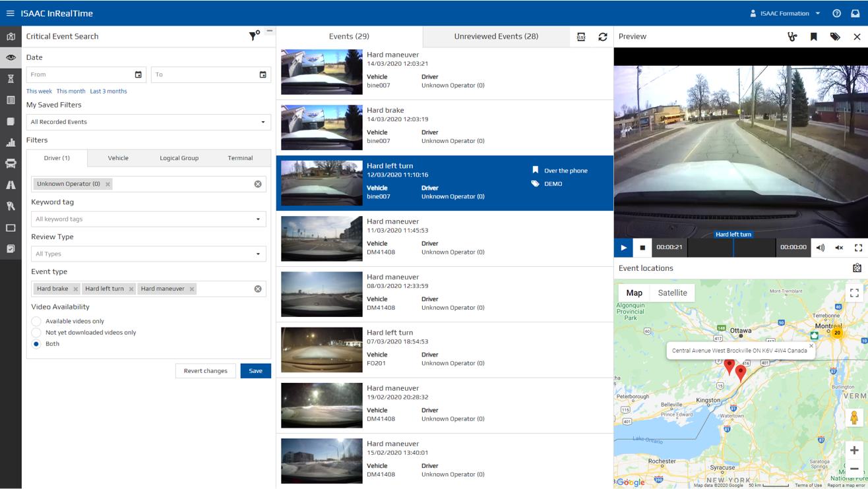The height and width of the screenshot is (489, 868).
Task: Select Not yet downloaded videos only option
Action: pos(36,332)
